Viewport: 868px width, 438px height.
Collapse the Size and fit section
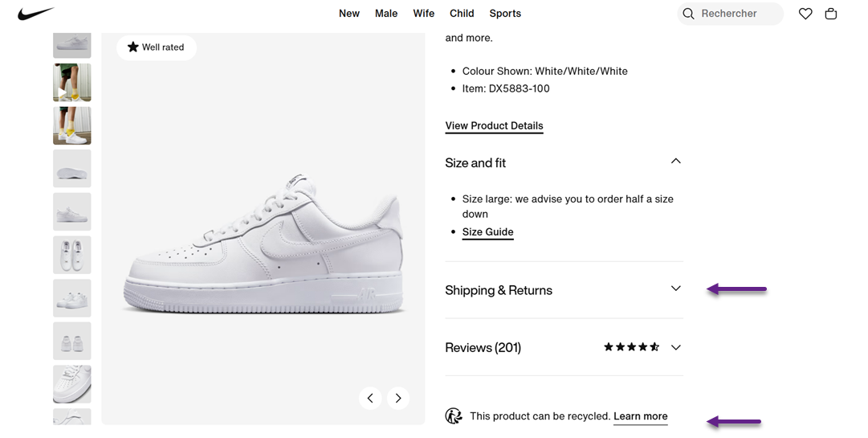click(x=675, y=162)
